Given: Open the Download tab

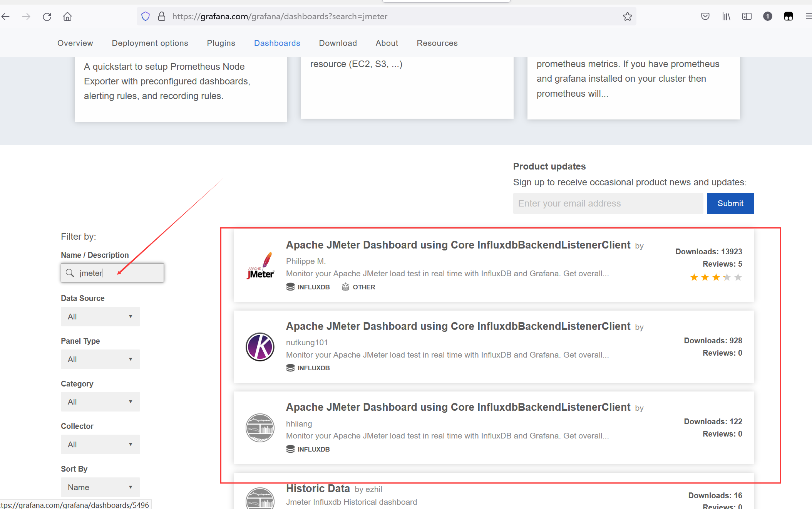Looking at the screenshot, I should pos(338,43).
